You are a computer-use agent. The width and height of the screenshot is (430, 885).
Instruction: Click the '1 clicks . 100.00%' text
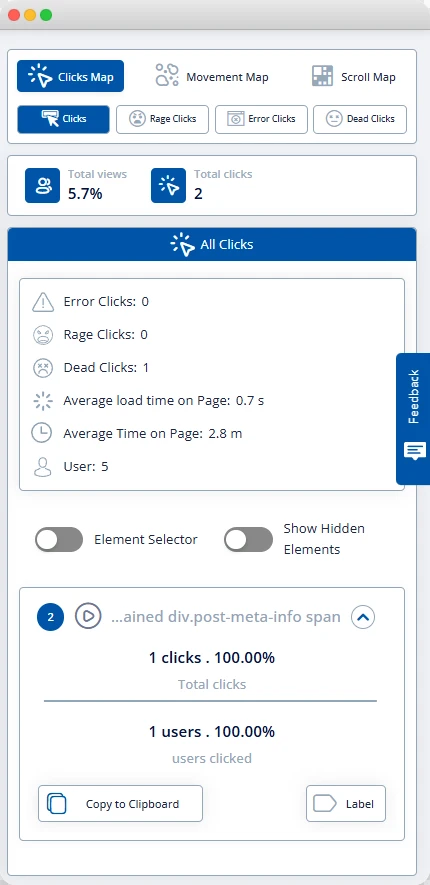tap(212, 658)
